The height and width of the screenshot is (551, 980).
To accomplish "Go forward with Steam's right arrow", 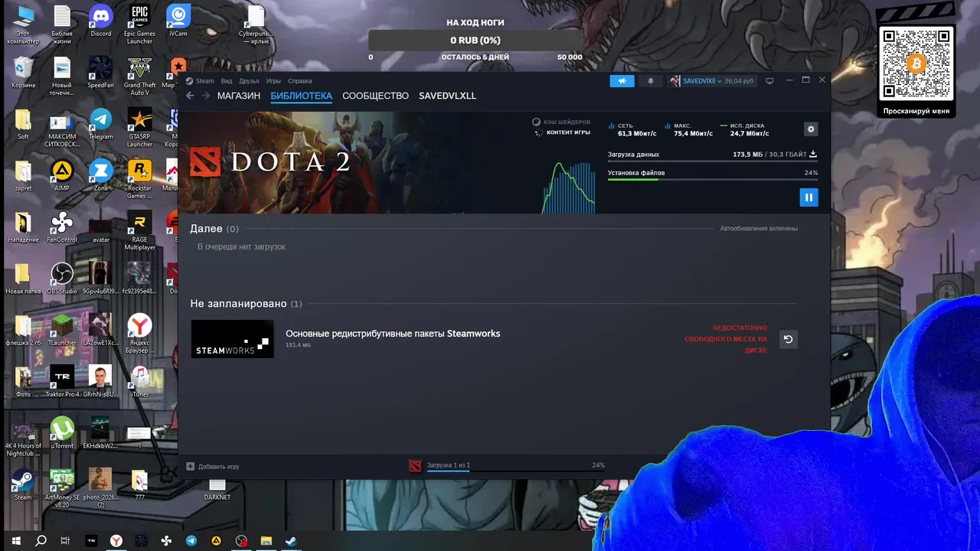I will pos(205,96).
